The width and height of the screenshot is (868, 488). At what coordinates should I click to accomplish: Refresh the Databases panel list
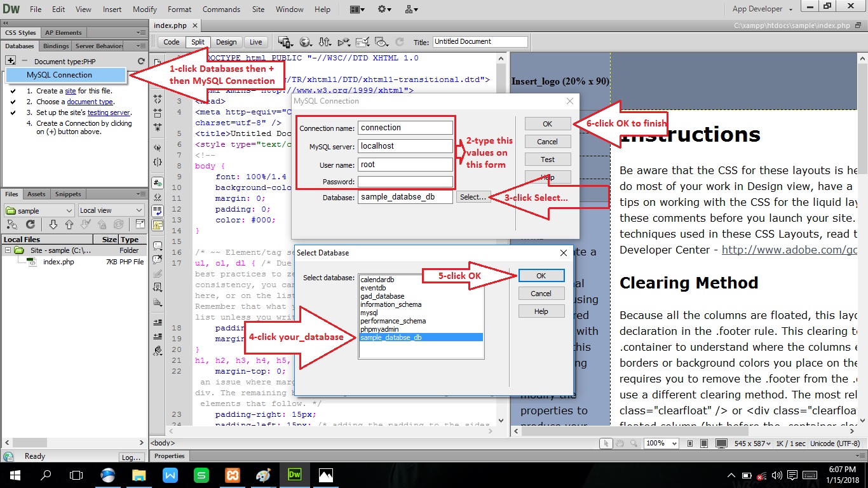click(x=141, y=62)
